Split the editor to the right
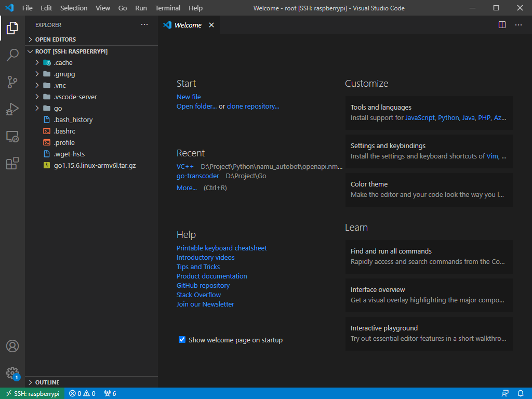Image resolution: width=532 pixels, height=399 pixels. click(x=502, y=25)
